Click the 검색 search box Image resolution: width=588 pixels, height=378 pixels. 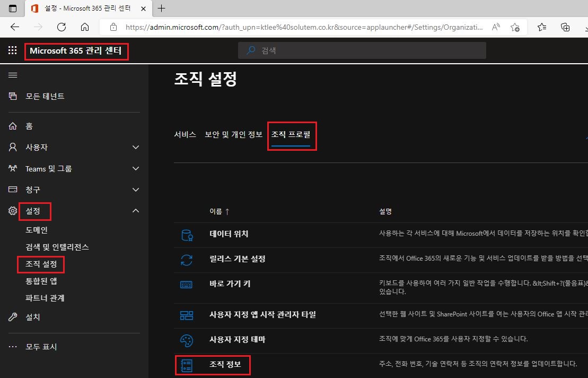click(x=362, y=50)
